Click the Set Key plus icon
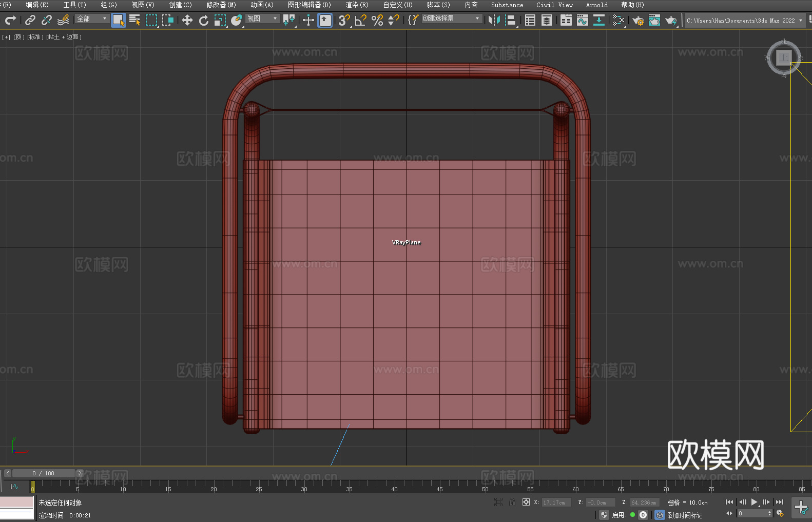Image resolution: width=812 pixels, height=522 pixels. click(801, 508)
